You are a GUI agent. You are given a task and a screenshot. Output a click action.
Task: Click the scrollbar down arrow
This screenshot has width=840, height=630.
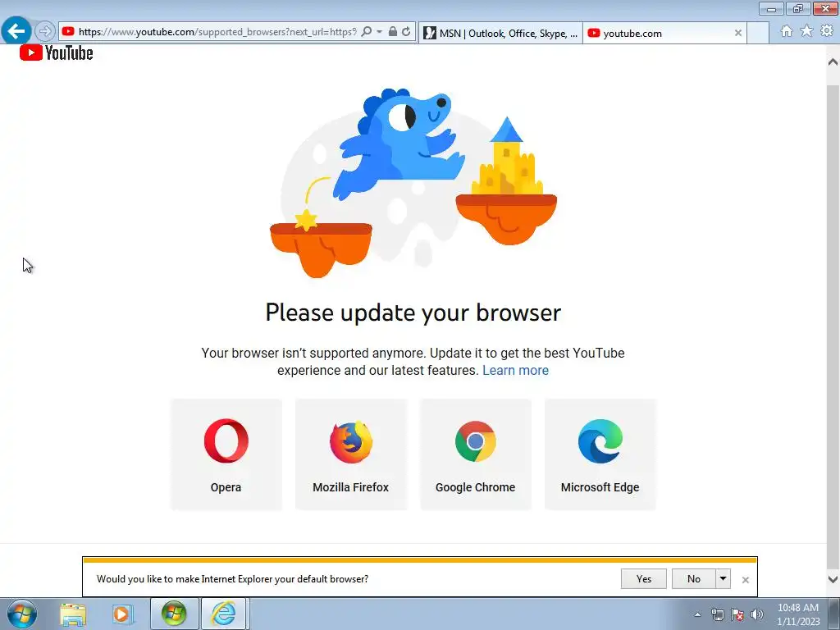[833, 579]
